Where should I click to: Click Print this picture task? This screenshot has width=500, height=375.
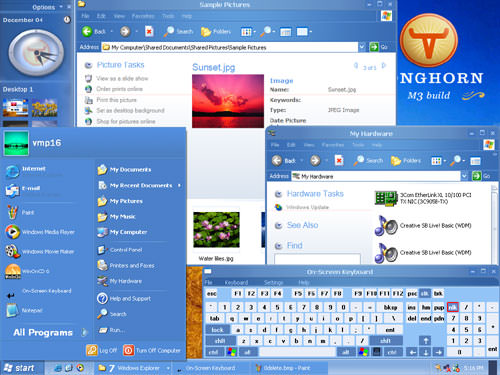111,100
